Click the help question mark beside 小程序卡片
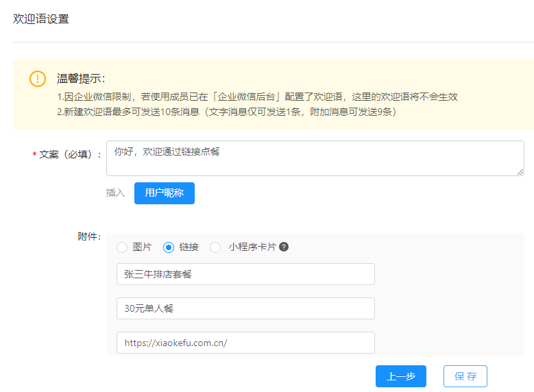This screenshot has height=392, width=534. [284, 247]
